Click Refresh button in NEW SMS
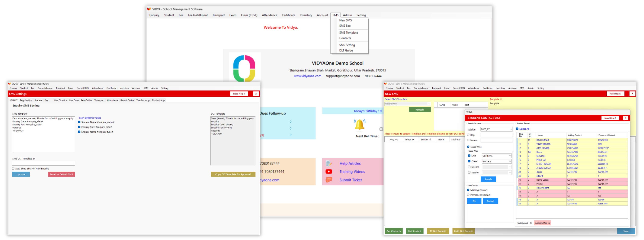Viewport: 644px width, 240px height. 420,110
